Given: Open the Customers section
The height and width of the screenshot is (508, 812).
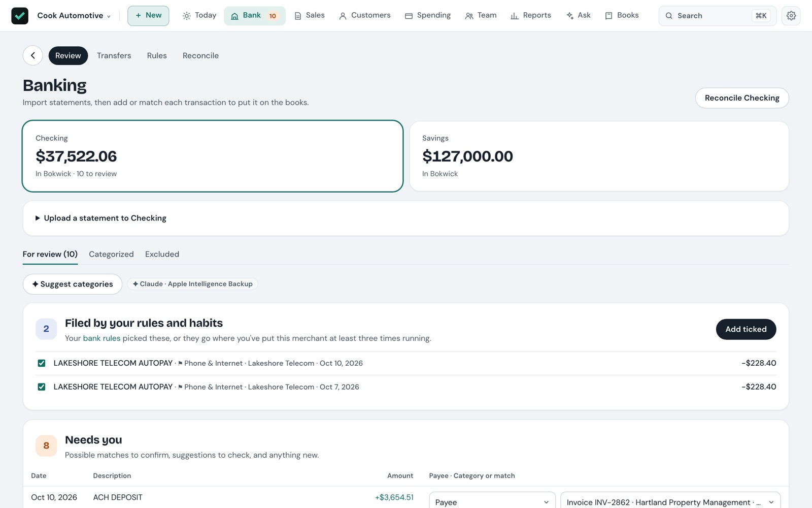Looking at the screenshot, I should tap(364, 16).
